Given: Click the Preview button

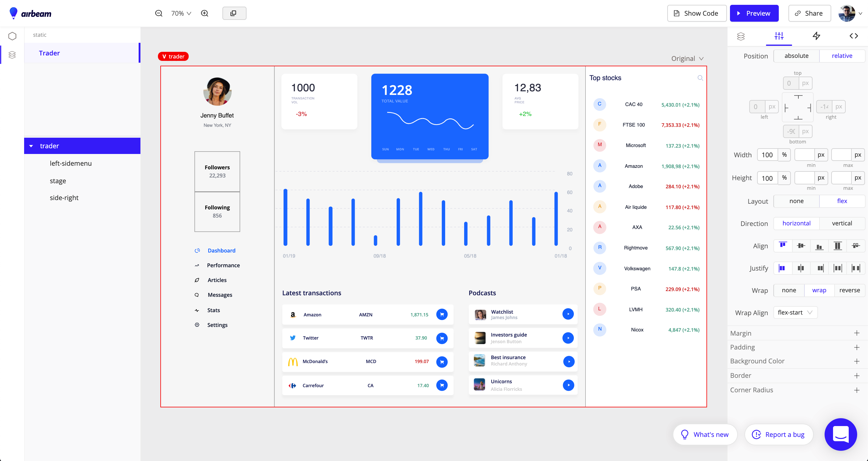Looking at the screenshot, I should (754, 13).
